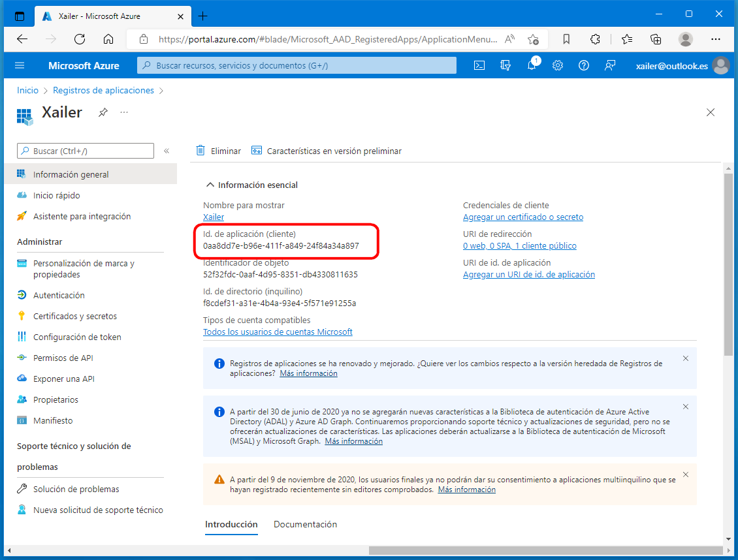Click the Registros de aplicaciones breadcrumb
Viewport: 738px width, 560px height.
pos(103,90)
